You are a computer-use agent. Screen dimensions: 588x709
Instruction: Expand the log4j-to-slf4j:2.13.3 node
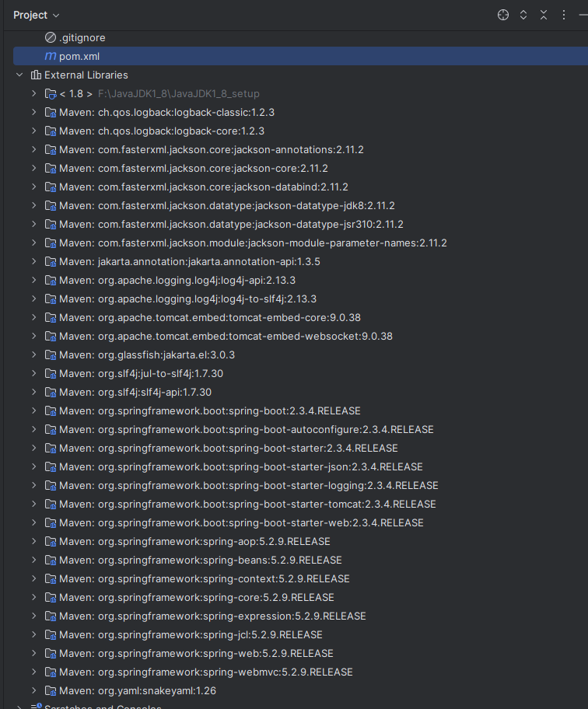click(x=34, y=299)
